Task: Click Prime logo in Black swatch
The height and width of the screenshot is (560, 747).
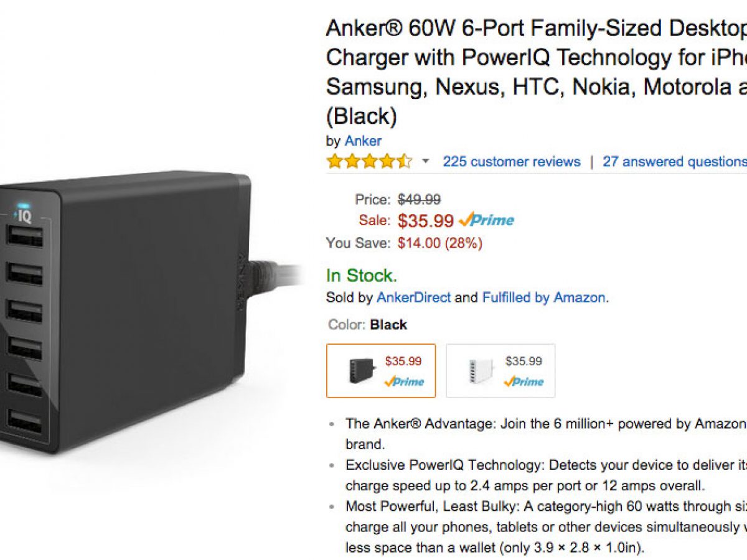Action: (x=403, y=381)
